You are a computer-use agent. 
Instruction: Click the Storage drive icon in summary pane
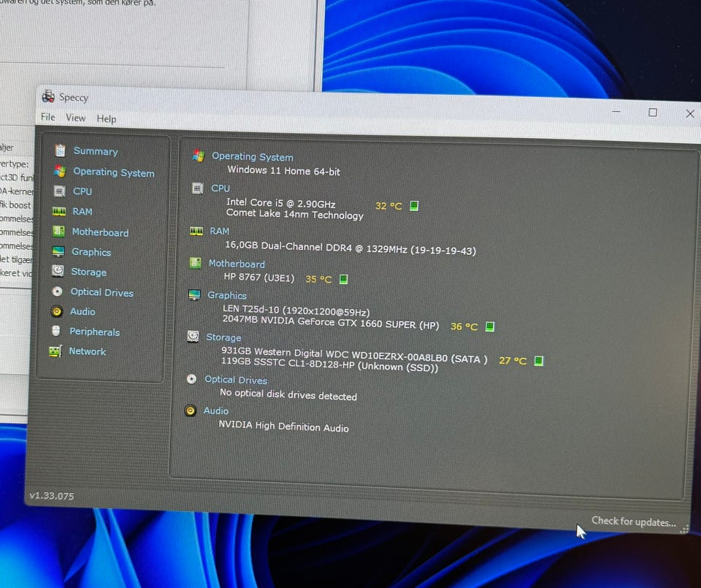click(193, 336)
